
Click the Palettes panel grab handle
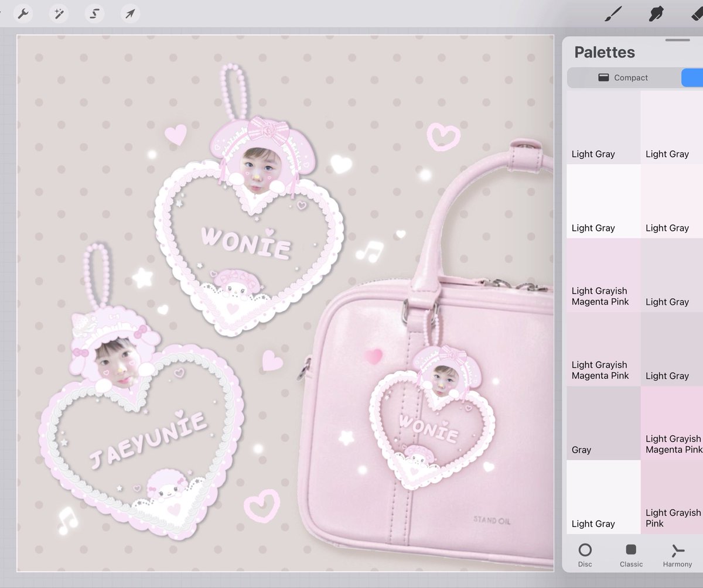click(x=678, y=40)
